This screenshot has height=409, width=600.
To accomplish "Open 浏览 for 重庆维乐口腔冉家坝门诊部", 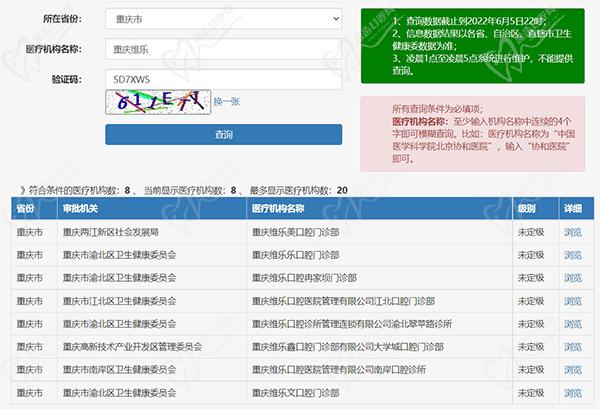I will click(573, 278).
